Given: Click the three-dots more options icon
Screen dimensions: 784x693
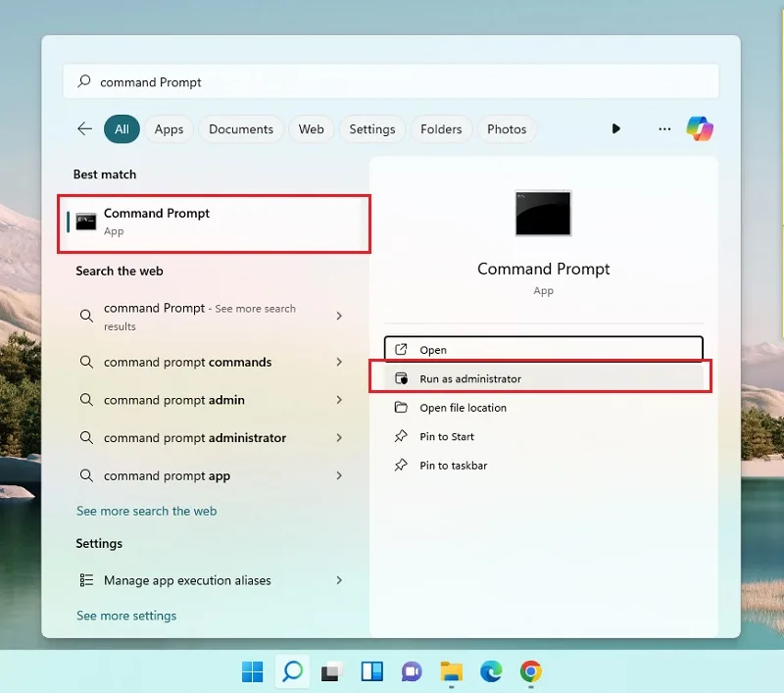Looking at the screenshot, I should [664, 129].
